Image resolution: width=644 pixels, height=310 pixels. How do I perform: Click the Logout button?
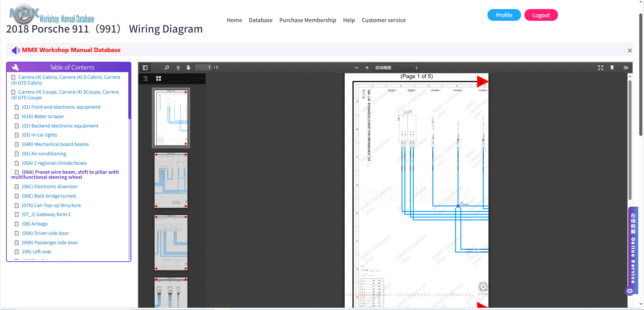pyautogui.click(x=541, y=15)
